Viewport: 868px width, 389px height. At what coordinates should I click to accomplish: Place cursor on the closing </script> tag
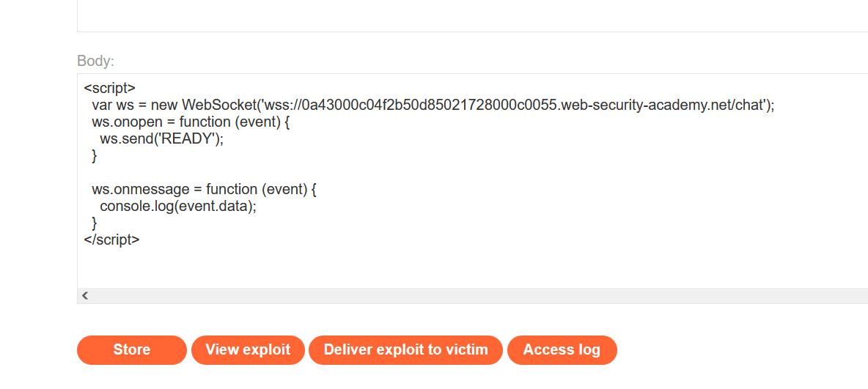[x=111, y=240]
